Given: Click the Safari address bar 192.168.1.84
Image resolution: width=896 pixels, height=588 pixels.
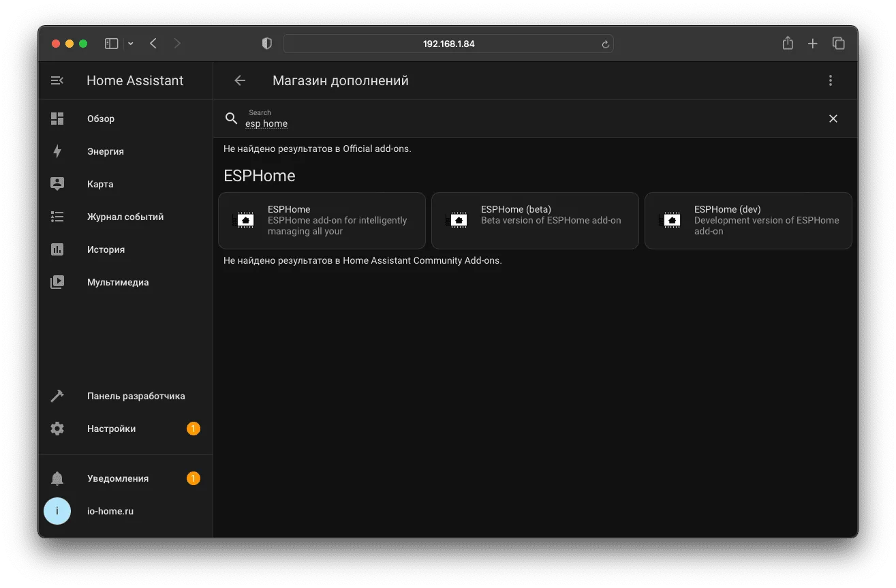Looking at the screenshot, I should [448, 44].
